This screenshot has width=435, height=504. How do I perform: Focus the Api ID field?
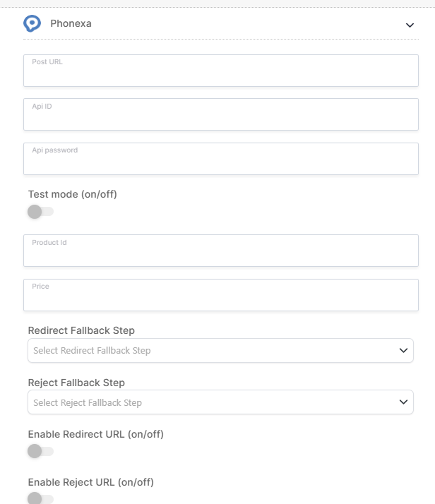221,114
